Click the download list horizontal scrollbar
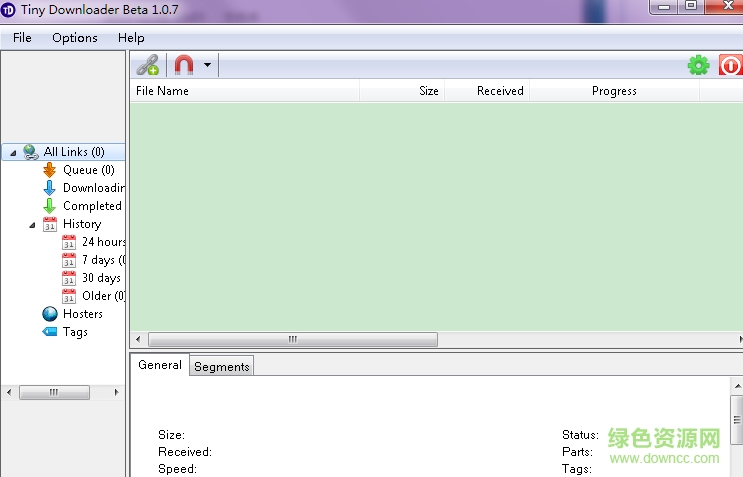The width and height of the screenshot is (743, 477). click(x=292, y=340)
